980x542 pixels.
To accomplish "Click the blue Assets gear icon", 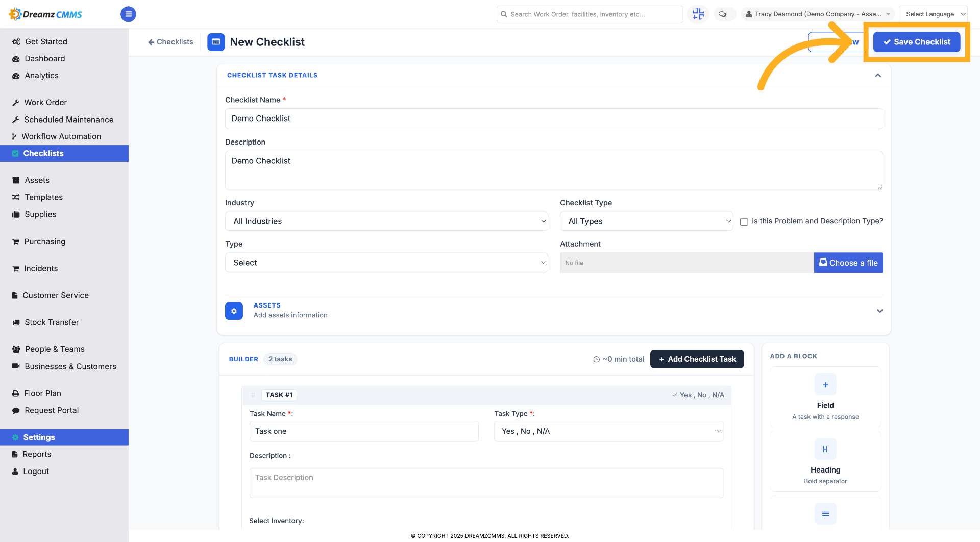I will point(234,311).
